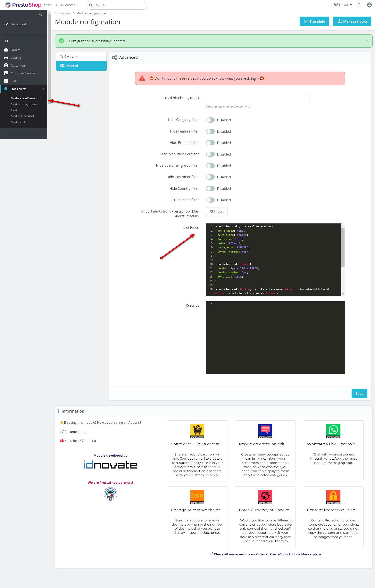Screen dimensions: 375x588
Task: Click the Stats chart icon in sidebar
Action: tap(6, 81)
